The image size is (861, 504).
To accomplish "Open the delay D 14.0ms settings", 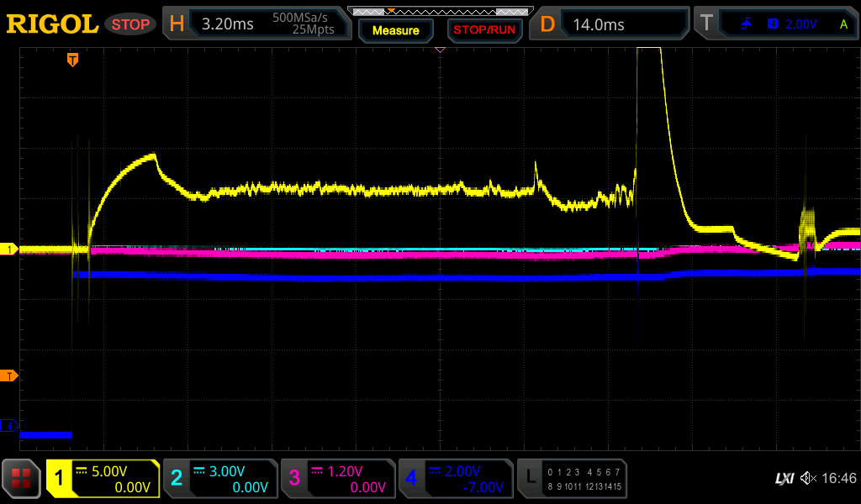I will tap(612, 24).
